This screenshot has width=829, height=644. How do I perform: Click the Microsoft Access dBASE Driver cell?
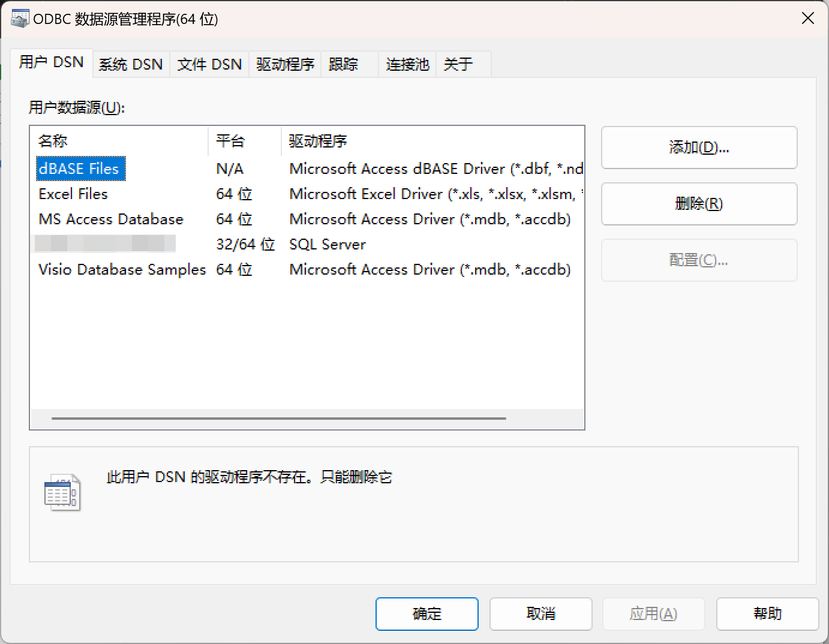[436, 169]
